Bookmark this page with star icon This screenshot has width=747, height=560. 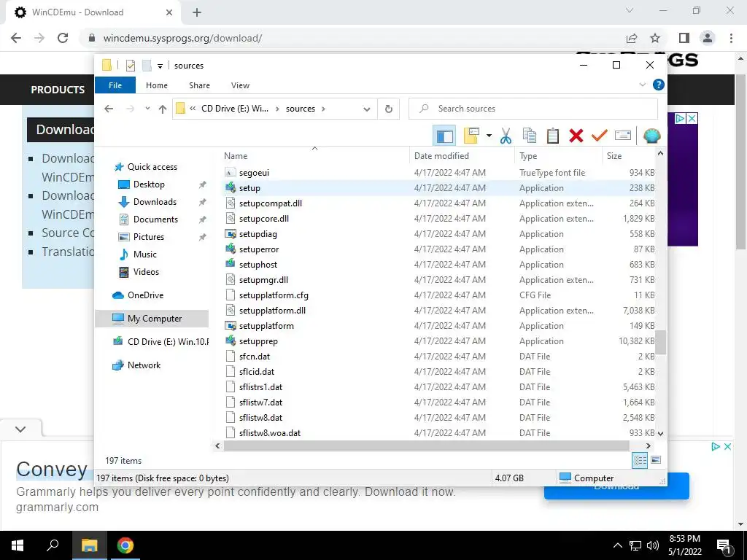pyautogui.click(x=655, y=38)
